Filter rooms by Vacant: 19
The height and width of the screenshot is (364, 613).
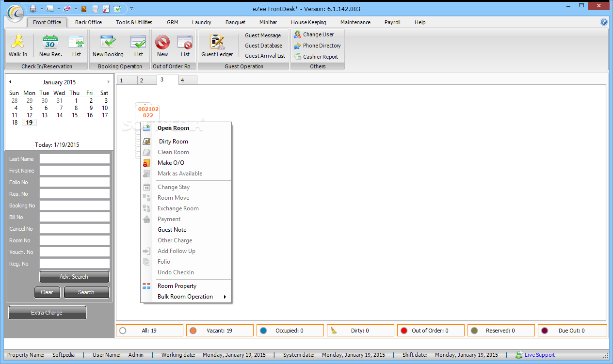point(220,331)
